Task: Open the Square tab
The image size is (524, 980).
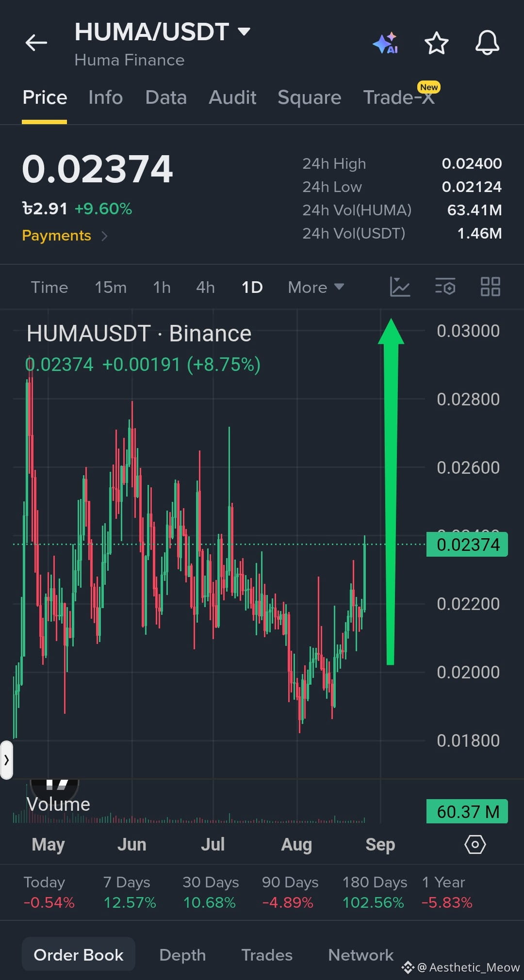Action: pyautogui.click(x=310, y=97)
